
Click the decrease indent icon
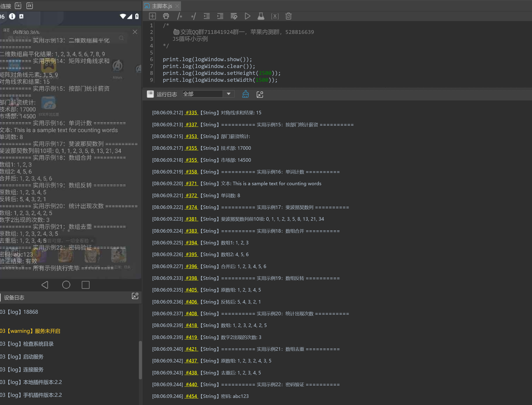(207, 16)
